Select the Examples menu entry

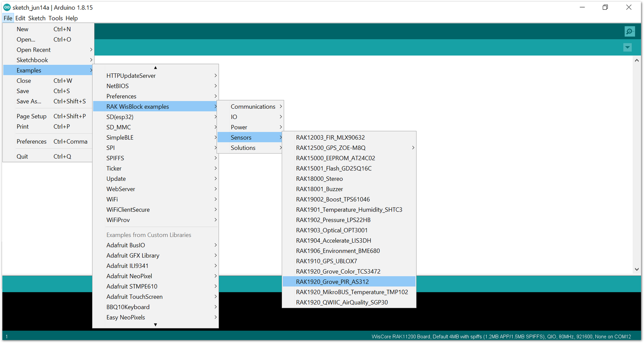pyautogui.click(x=48, y=70)
